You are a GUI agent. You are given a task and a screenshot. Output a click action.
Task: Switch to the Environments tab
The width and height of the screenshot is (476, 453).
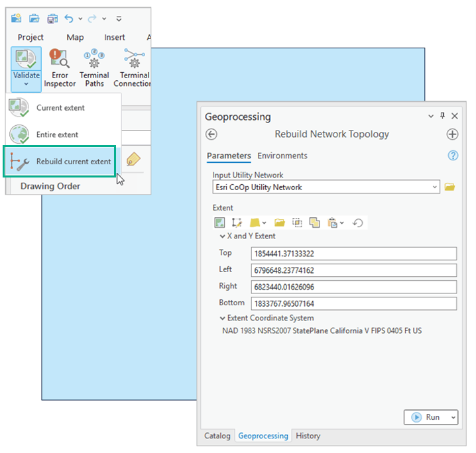pos(282,156)
